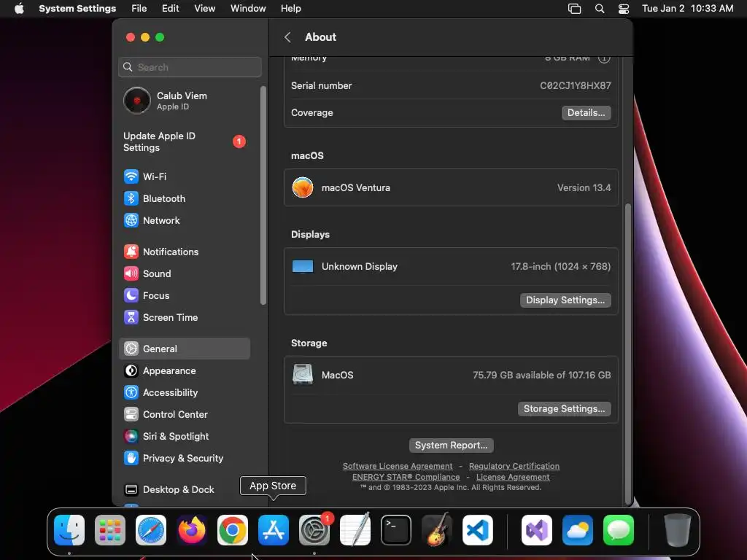Open Calub Viem Apple ID
This screenshot has width=747, height=560.
(x=185, y=101)
